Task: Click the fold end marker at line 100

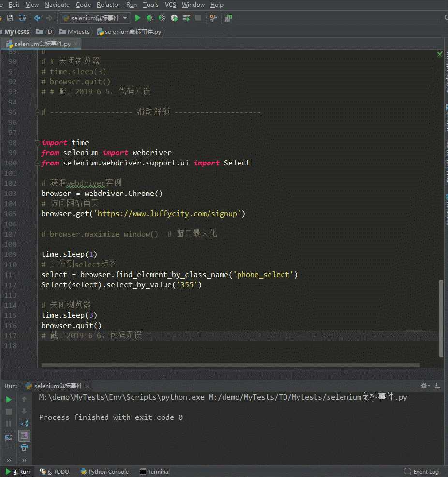Action: tap(37, 164)
